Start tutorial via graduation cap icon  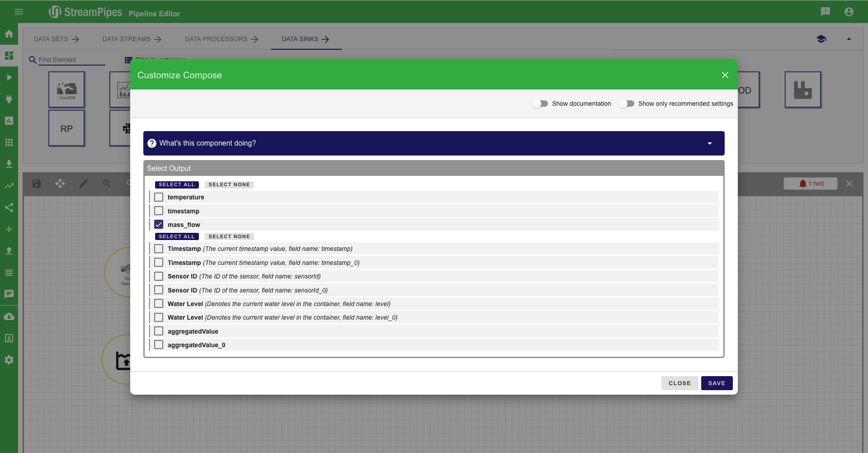(821, 39)
